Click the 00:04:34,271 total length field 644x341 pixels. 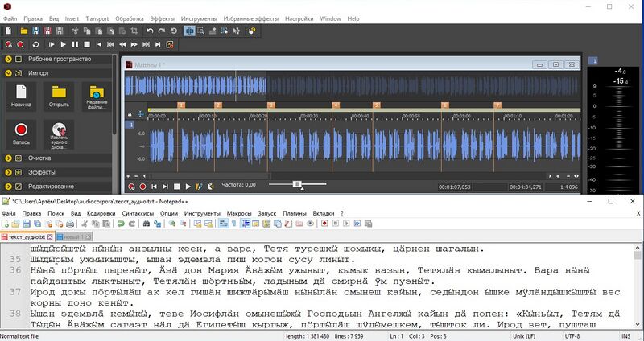pyautogui.click(x=525, y=187)
